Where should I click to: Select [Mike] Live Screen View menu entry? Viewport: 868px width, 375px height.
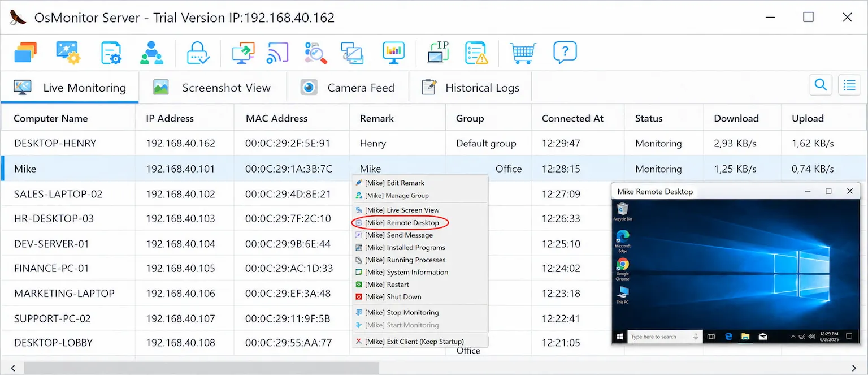pos(419,210)
